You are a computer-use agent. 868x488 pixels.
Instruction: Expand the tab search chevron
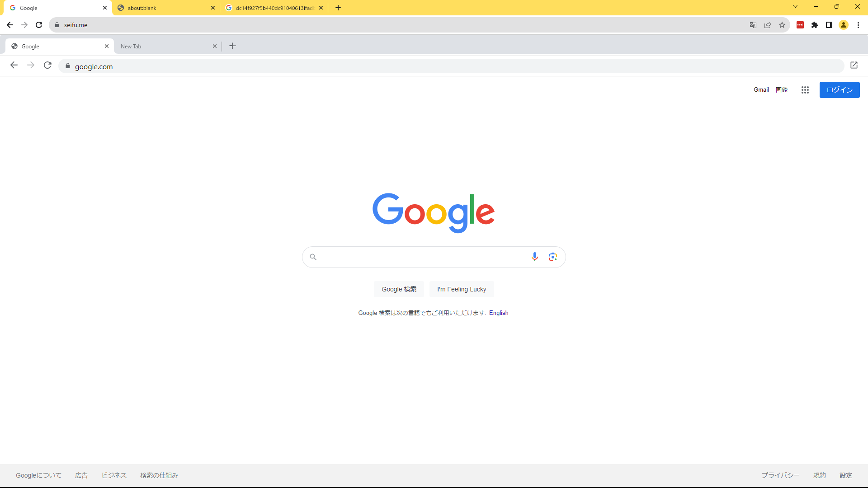click(795, 6)
